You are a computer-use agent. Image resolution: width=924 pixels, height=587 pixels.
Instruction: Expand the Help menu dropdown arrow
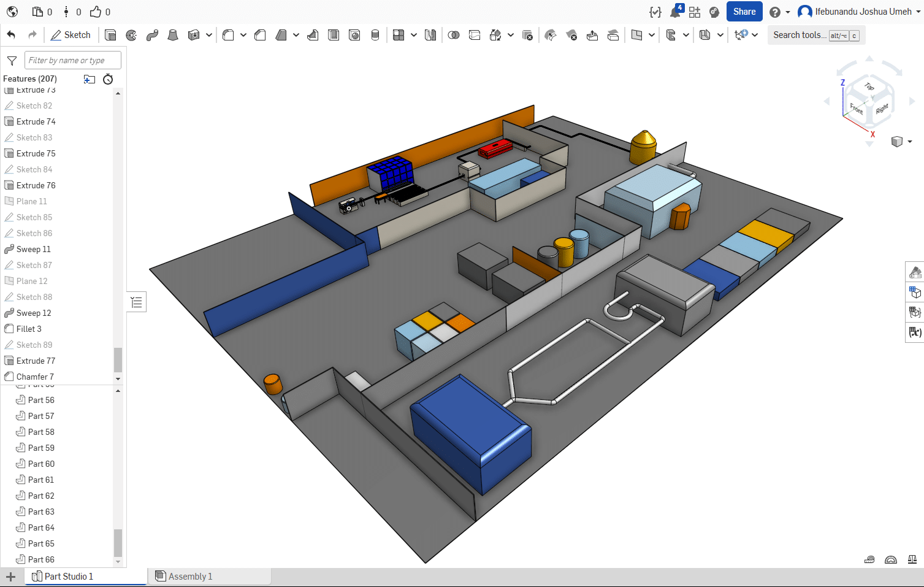(788, 12)
